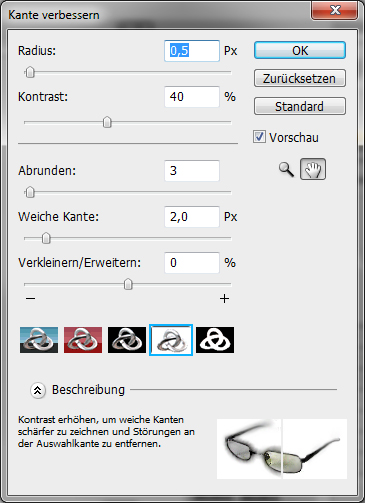Click the Kontrast percentage field
Image resolution: width=365 pixels, height=503 pixels.
pos(192,97)
